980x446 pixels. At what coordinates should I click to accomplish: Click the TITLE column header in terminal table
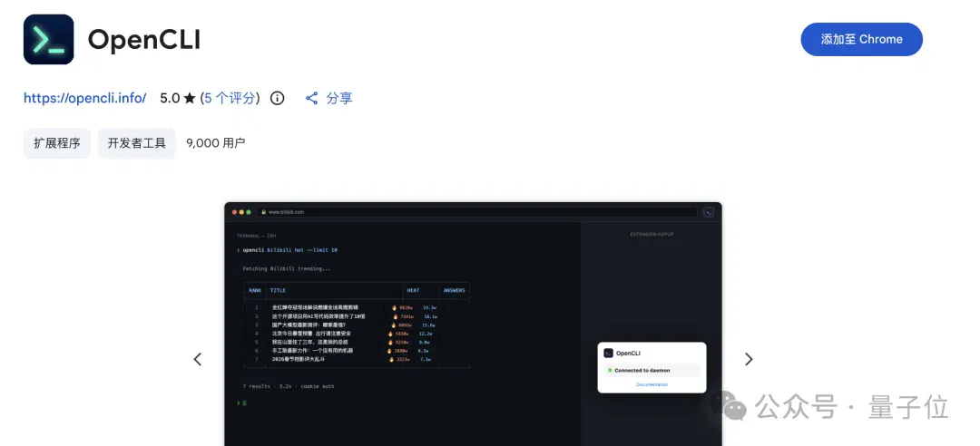pos(278,290)
